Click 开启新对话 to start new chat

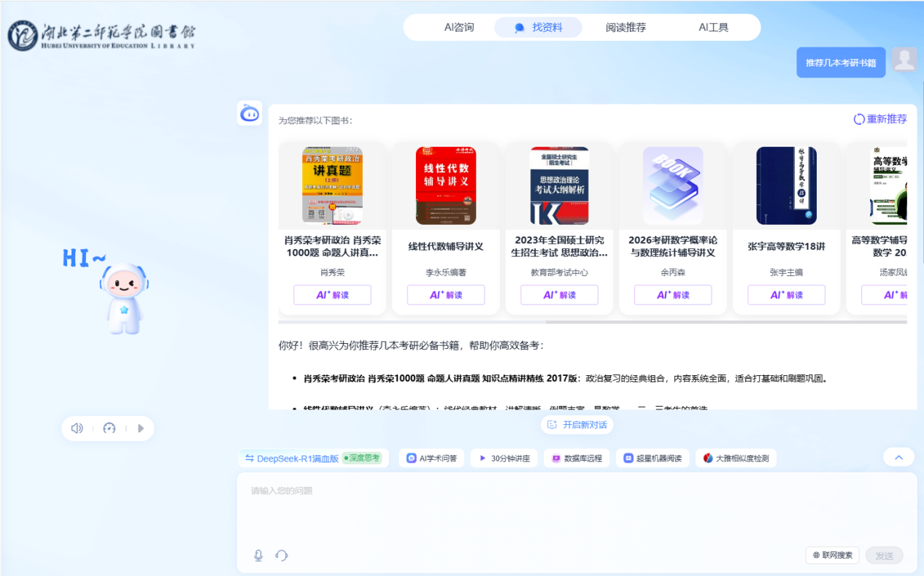coord(577,425)
